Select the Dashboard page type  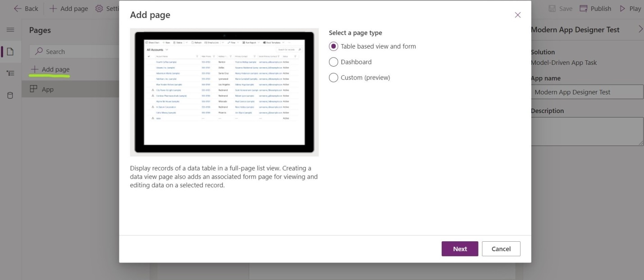click(x=333, y=62)
